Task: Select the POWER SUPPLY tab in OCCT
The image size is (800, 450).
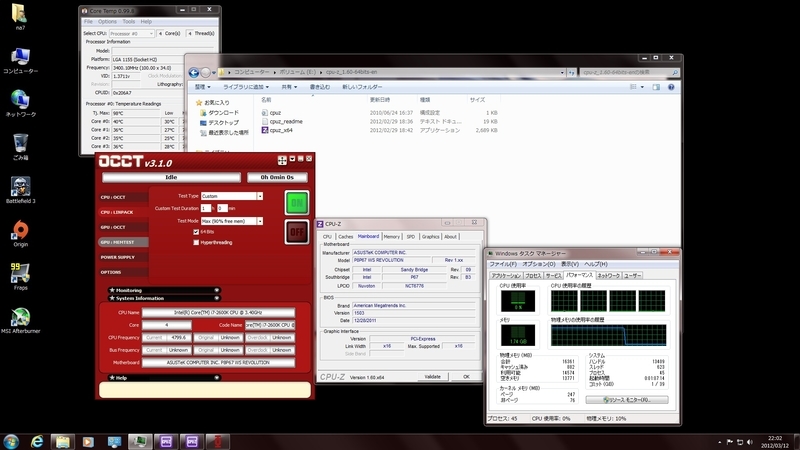Action: click(x=123, y=258)
